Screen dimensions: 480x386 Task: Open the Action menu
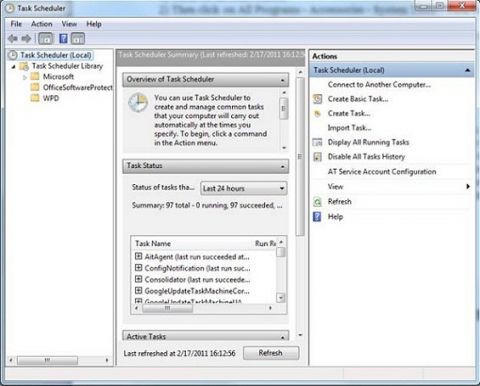(x=42, y=24)
